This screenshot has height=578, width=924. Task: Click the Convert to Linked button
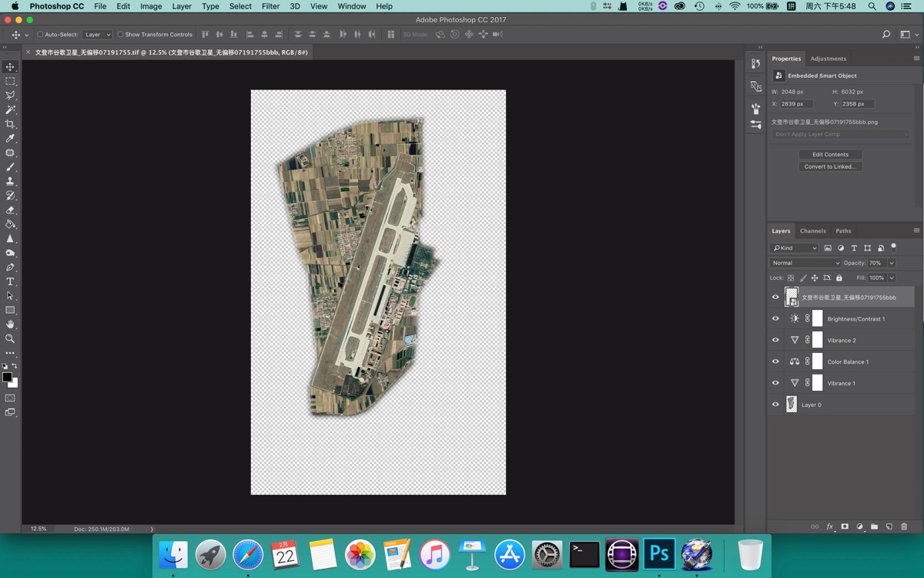point(831,166)
